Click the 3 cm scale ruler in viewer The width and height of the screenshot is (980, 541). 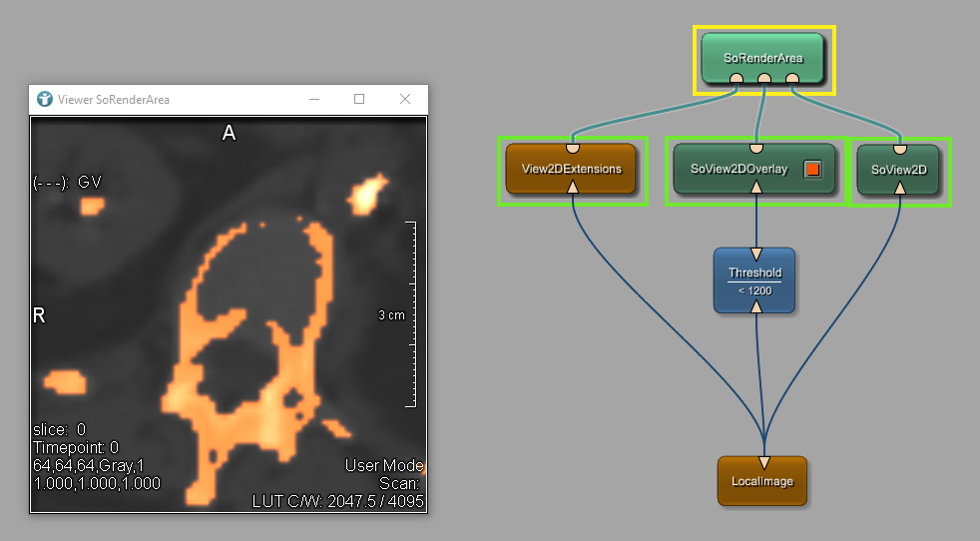tap(408, 315)
